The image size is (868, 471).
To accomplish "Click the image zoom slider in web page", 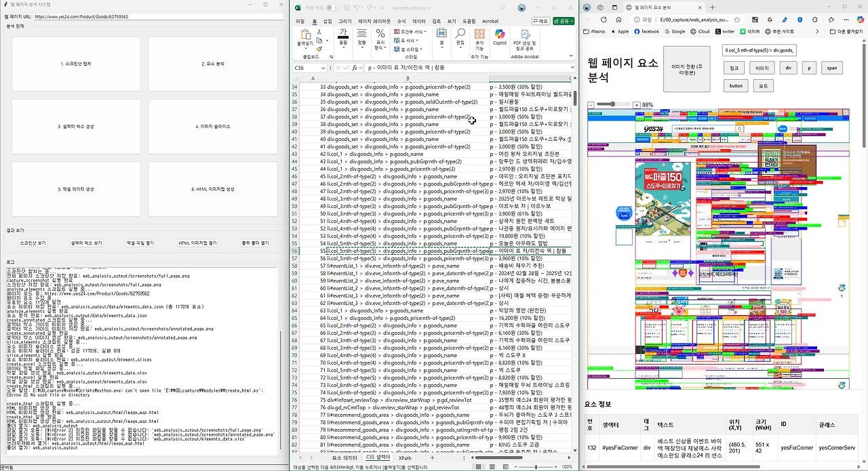I will point(614,104).
